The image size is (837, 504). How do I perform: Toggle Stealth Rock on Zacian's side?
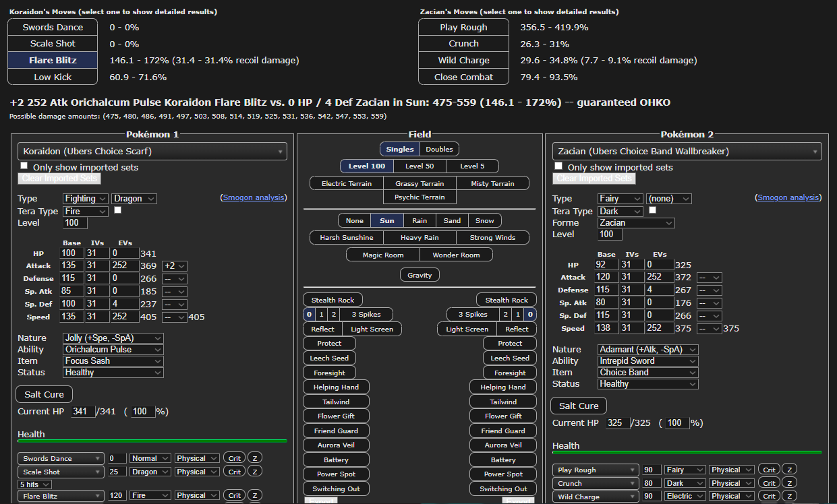point(507,300)
